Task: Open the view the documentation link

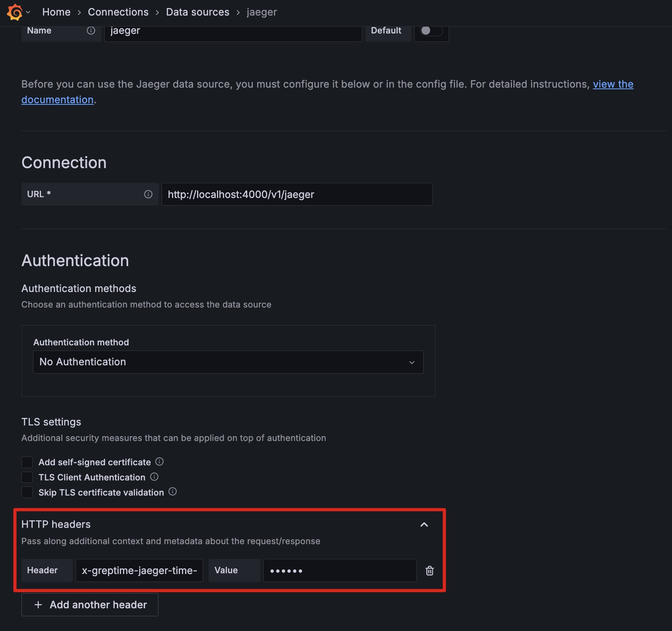Action: tap(613, 84)
